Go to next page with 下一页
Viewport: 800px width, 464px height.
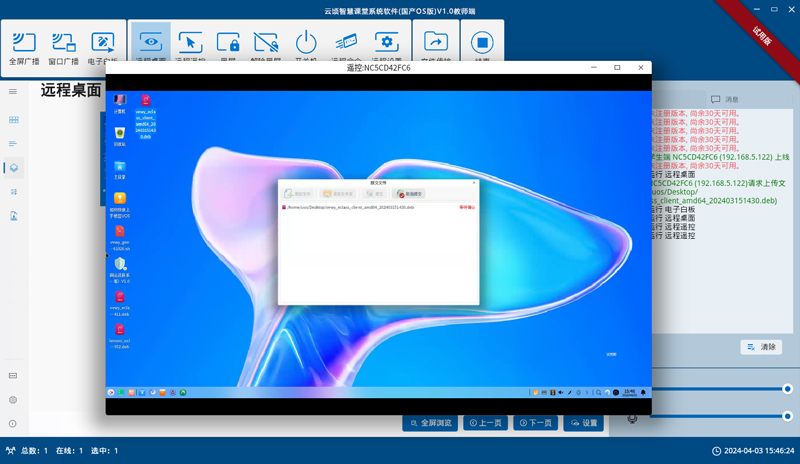click(535, 423)
